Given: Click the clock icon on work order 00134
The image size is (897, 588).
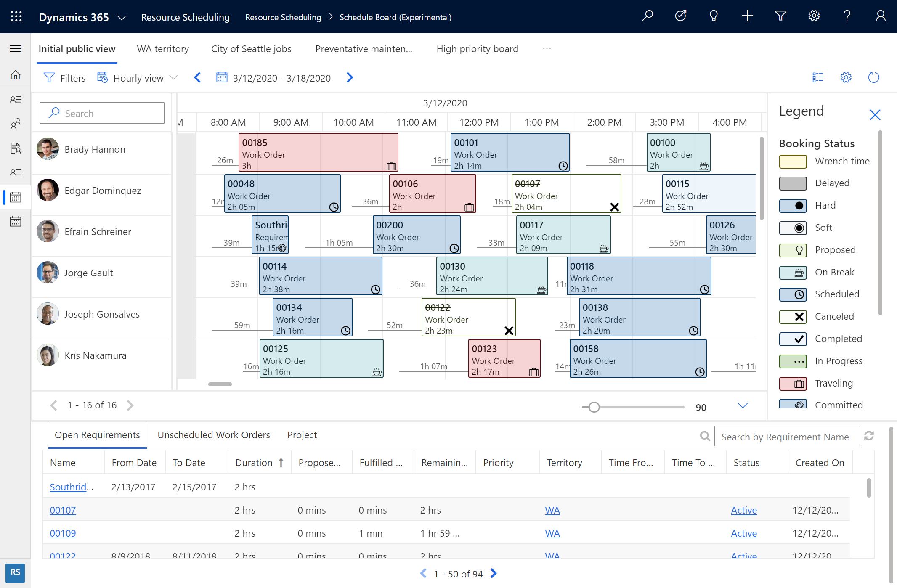Looking at the screenshot, I should click(x=346, y=330).
